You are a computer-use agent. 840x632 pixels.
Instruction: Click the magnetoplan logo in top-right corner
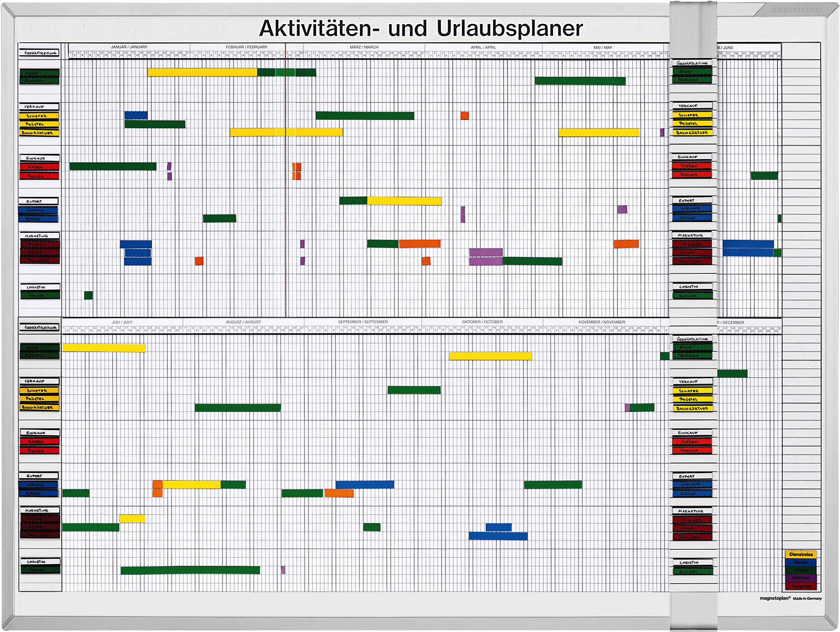(x=796, y=9)
